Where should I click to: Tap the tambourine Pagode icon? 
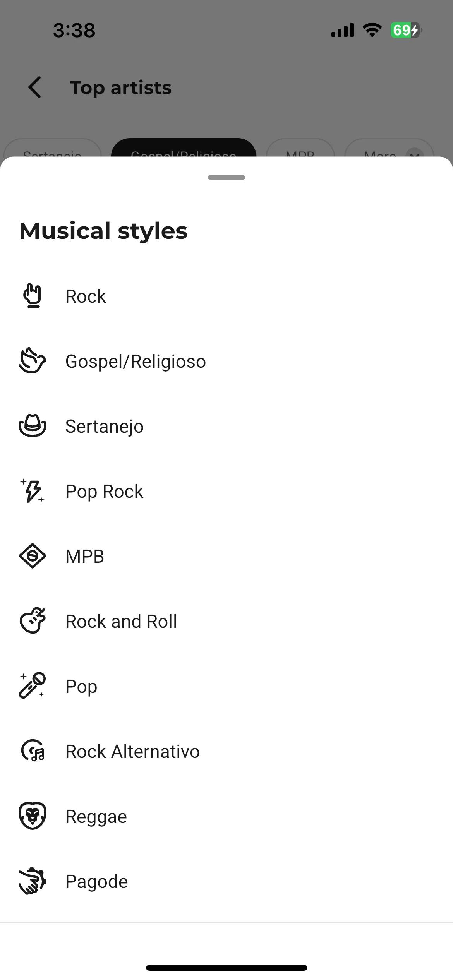[33, 881]
